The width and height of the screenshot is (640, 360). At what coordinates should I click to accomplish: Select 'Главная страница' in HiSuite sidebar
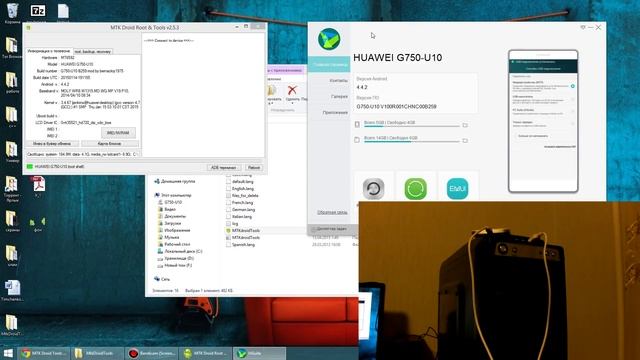(329, 65)
